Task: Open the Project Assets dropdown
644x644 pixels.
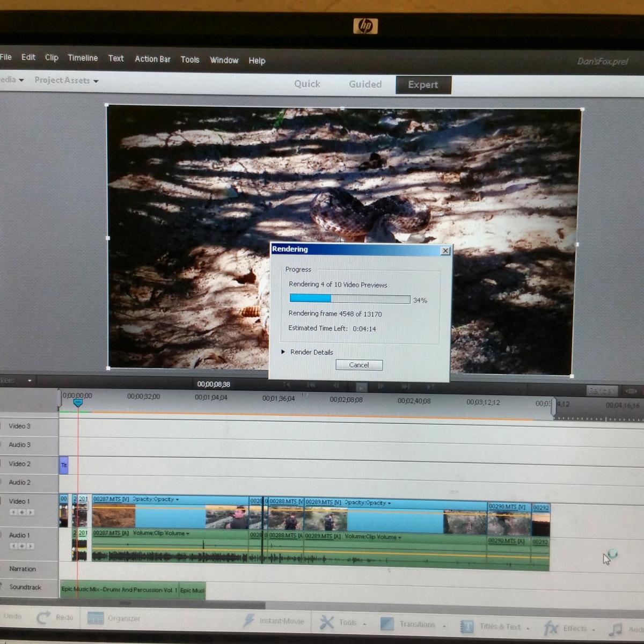Action: tap(67, 80)
